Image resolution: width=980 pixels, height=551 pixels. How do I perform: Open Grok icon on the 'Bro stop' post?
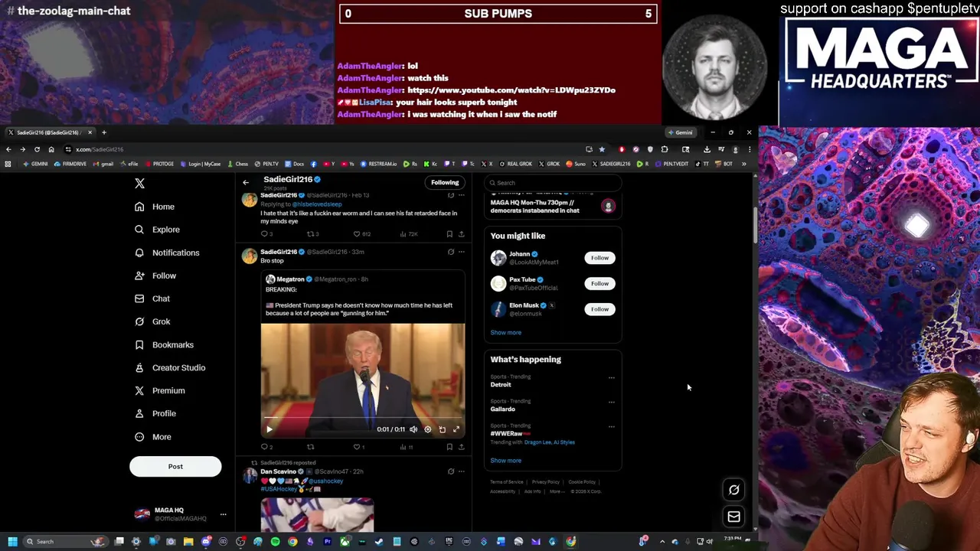[x=450, y=252]
